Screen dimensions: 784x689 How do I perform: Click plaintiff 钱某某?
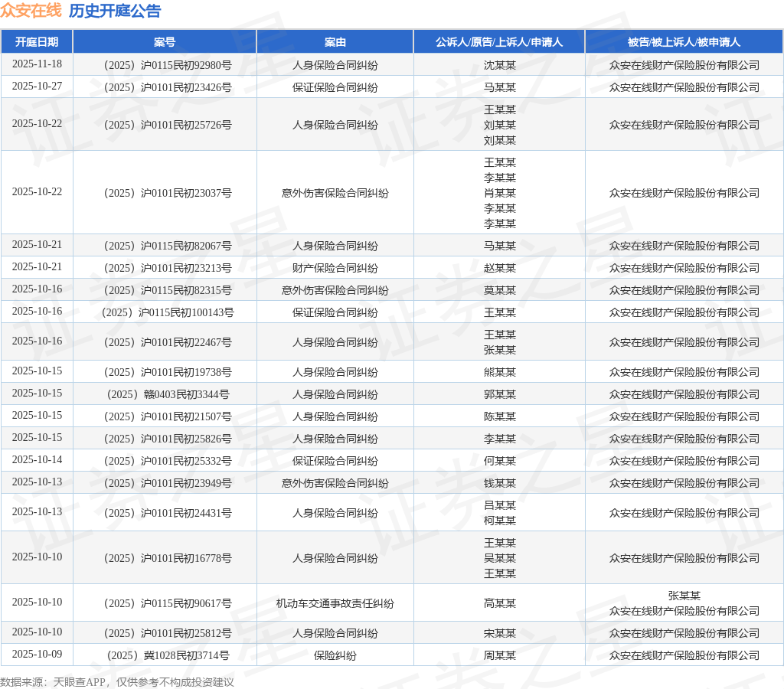(x=499, y=483)
